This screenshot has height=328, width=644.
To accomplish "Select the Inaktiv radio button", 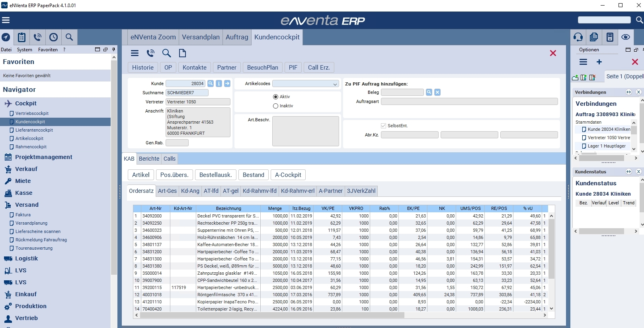I will coord(275,106).
